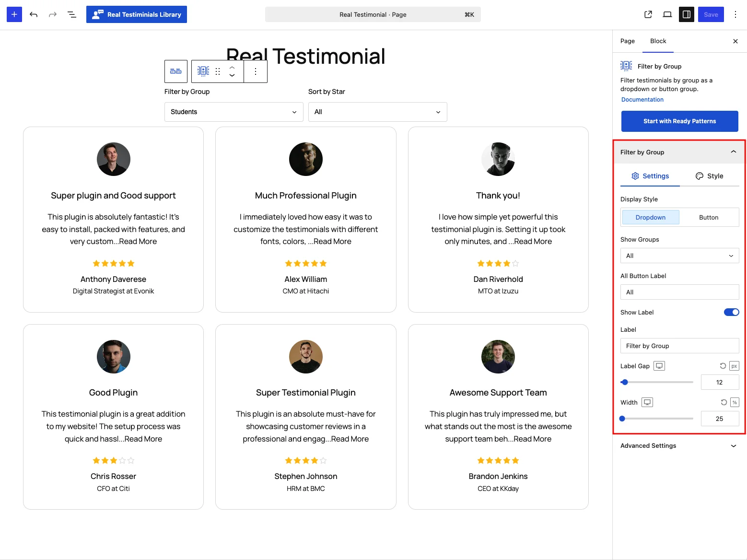Select parent block from block toolbar
This screenshot has width=747, height=560.
pos(176,71)
